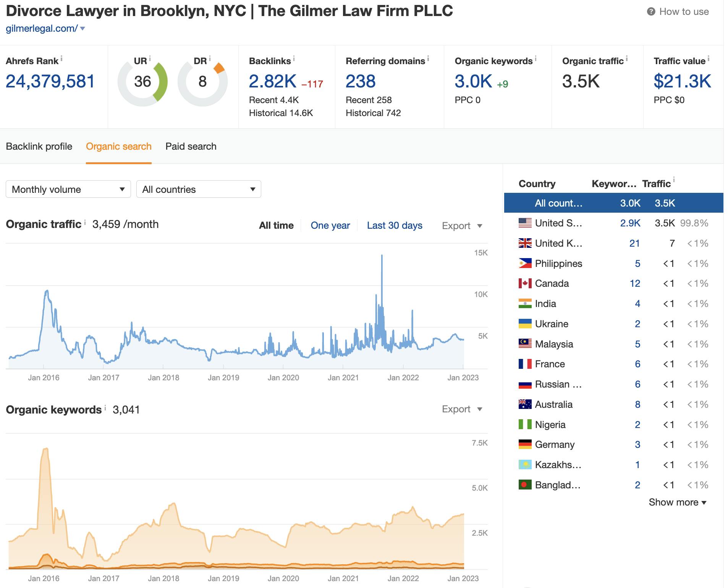Open the 3.0K organic keywords count

point(473,81)
